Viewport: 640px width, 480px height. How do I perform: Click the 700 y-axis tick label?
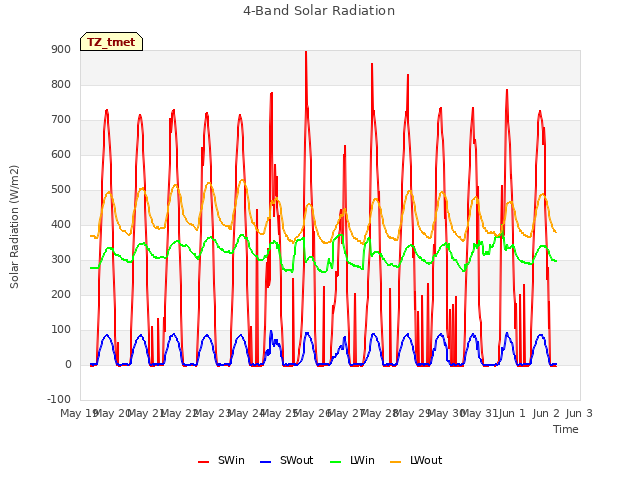pyautogui.click(x=61, y=120)
